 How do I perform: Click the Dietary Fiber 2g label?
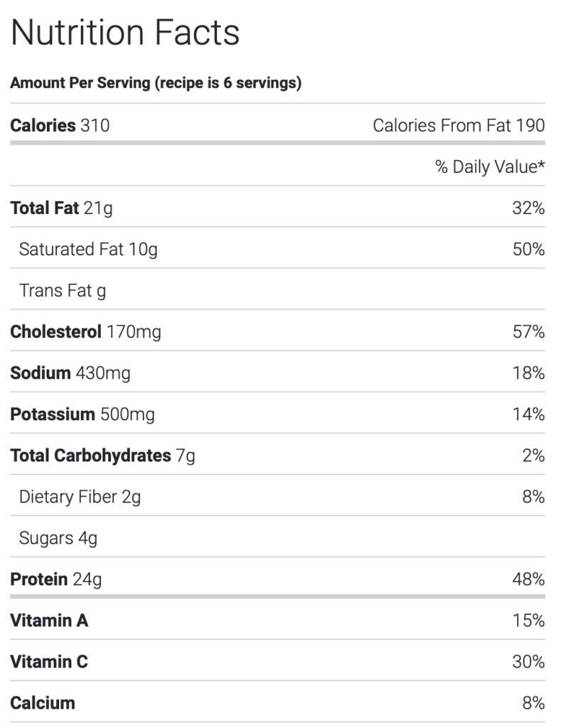[x=80, y=497]
